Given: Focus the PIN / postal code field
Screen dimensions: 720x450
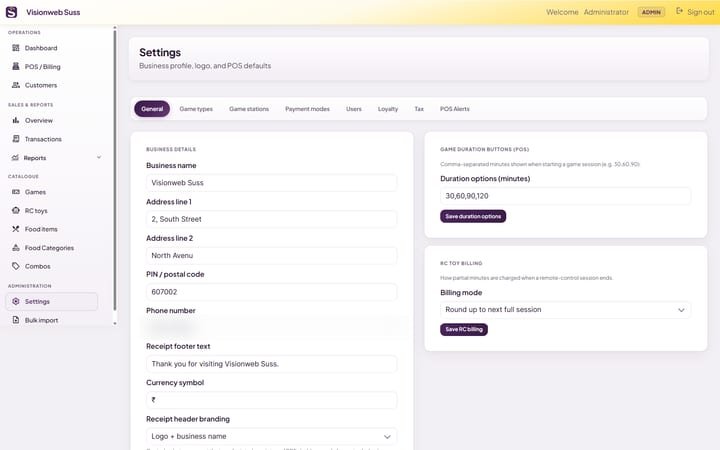Looking at the screenshot, I should (x=271, y=292).
